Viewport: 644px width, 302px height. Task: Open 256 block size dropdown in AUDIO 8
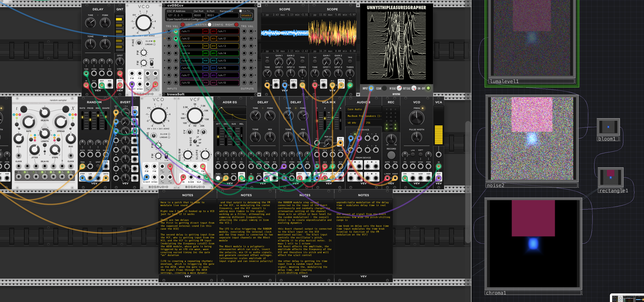(373, 123)
